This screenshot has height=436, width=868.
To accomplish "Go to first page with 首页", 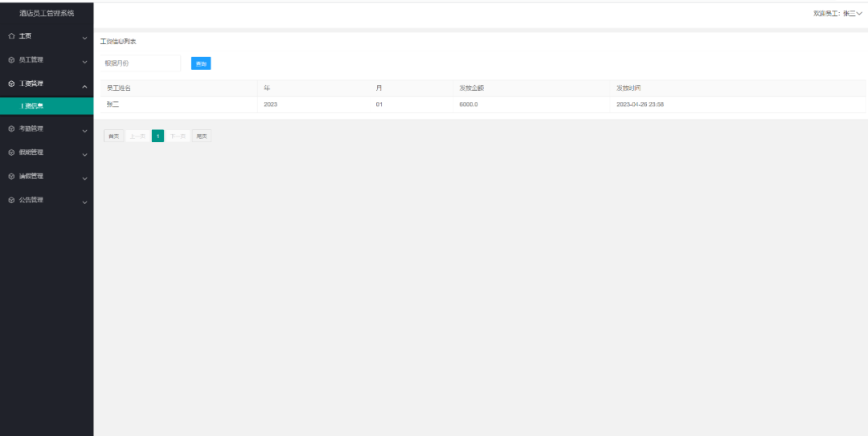I will tap(114, 137).
